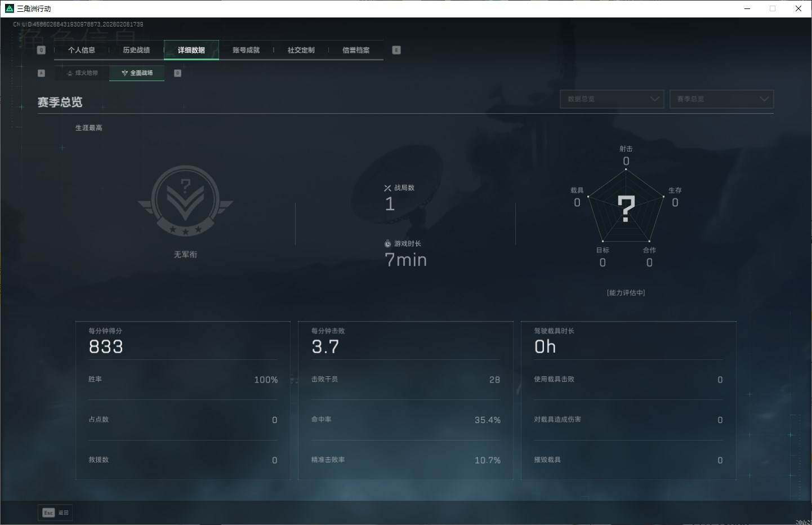This screenshot has height=525, width=812.
Task: Expand the 数据总览 dropdown
Action: point(612,99)
